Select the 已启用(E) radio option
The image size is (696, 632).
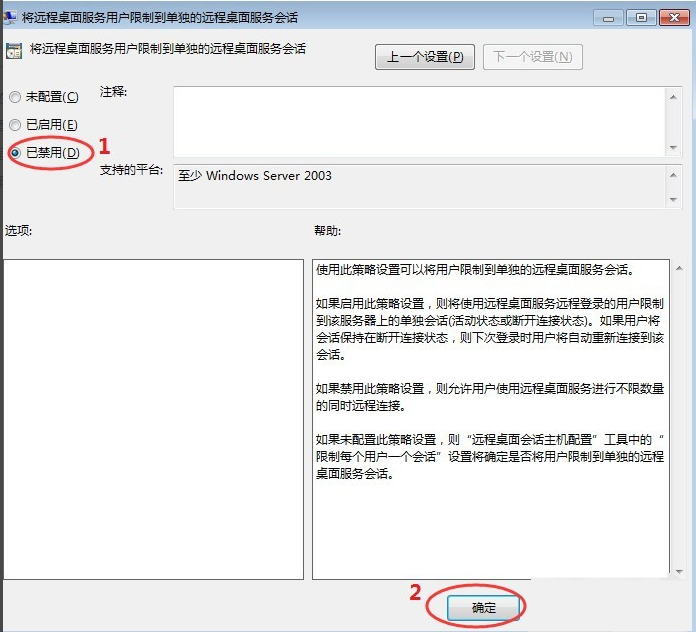[14, 125]
